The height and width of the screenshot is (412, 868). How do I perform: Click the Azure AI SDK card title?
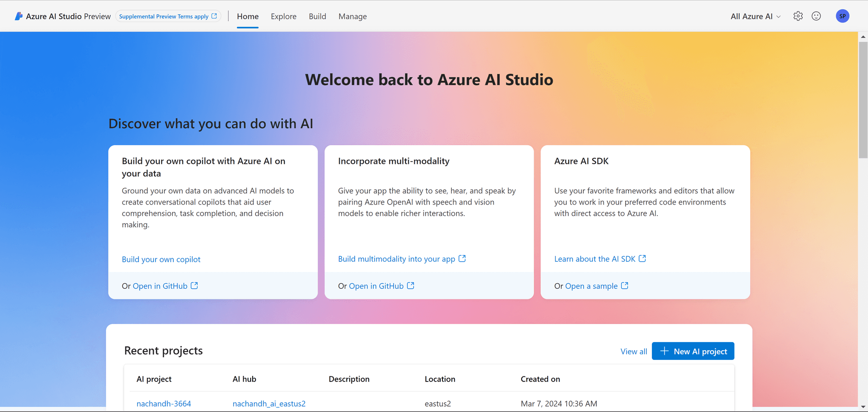[x=581, y=161]
